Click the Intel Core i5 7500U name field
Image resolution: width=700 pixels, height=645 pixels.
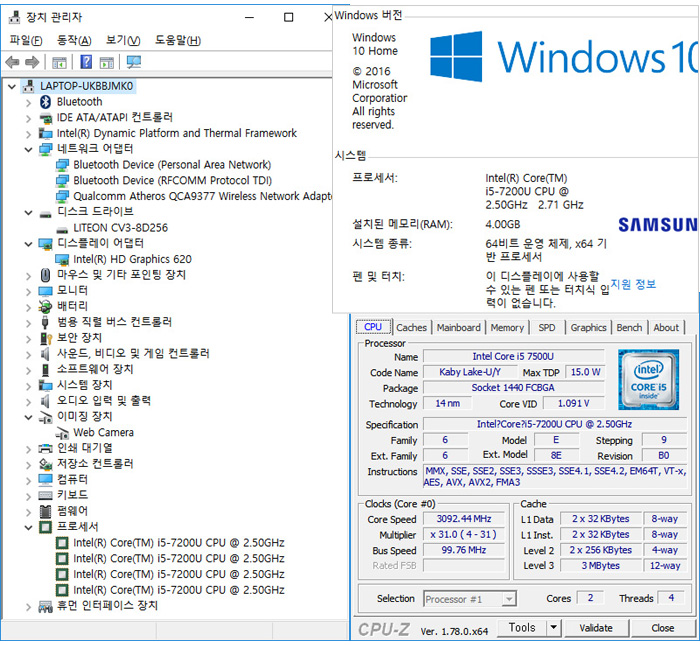513,357
